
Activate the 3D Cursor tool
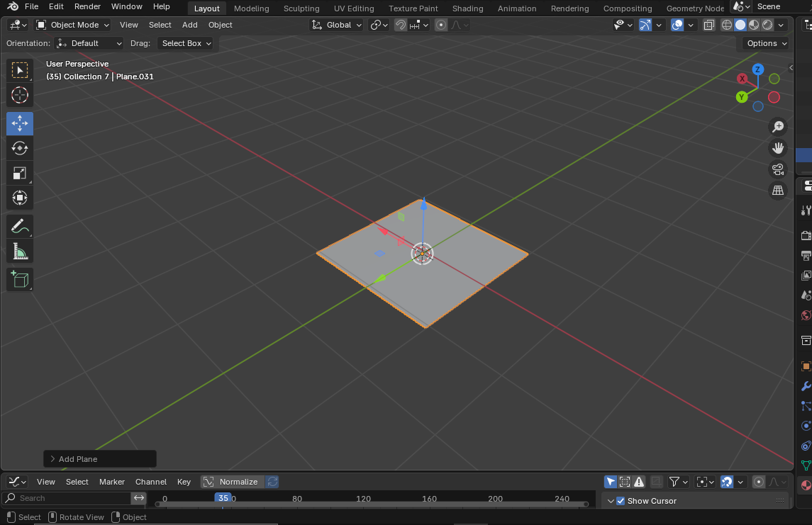point(20,95)
